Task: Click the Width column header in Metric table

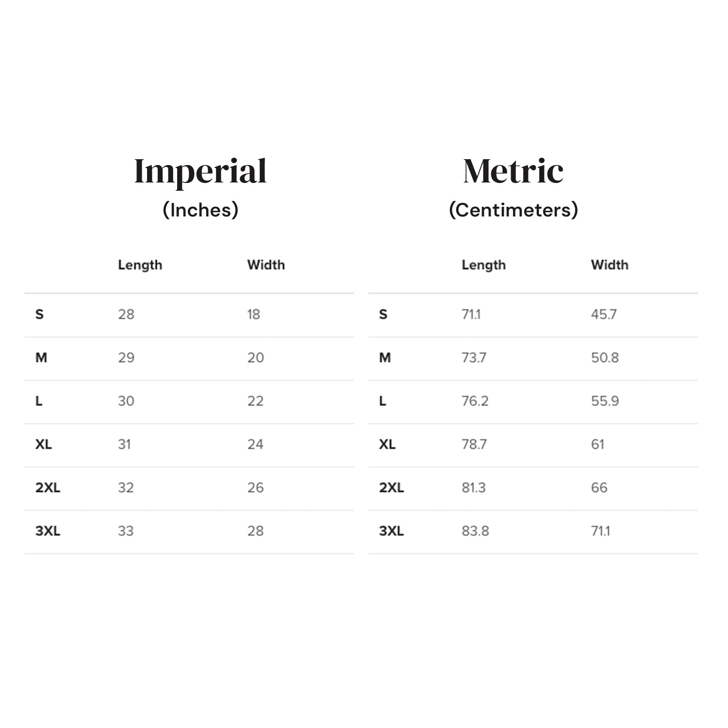Action: click(x=610, y=265)
